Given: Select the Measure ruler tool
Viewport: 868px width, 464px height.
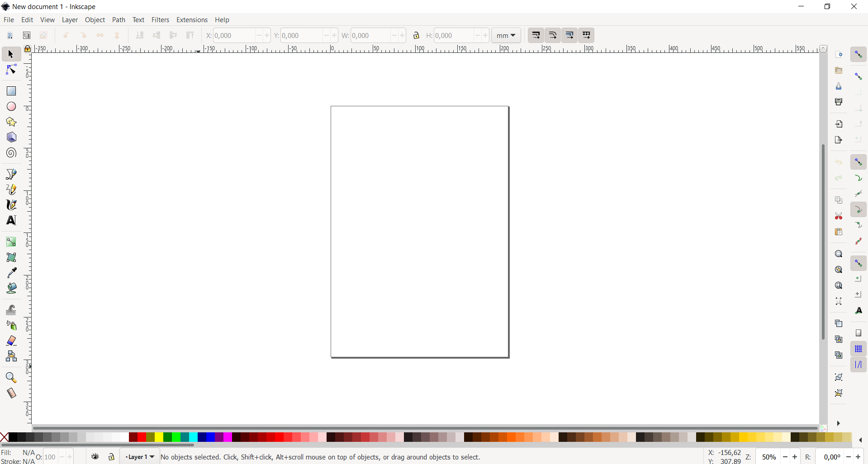Looking at the screenshot, I should click(x=11, y=393).
